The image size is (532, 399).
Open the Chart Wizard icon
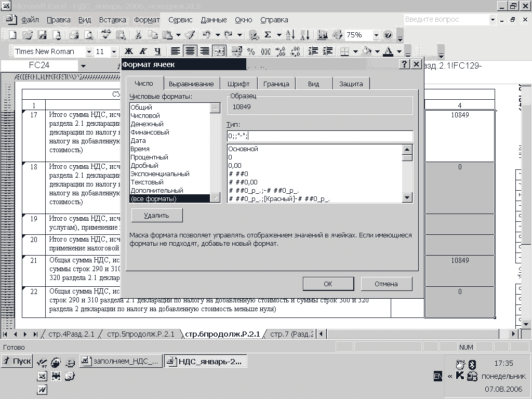[323, 35]
